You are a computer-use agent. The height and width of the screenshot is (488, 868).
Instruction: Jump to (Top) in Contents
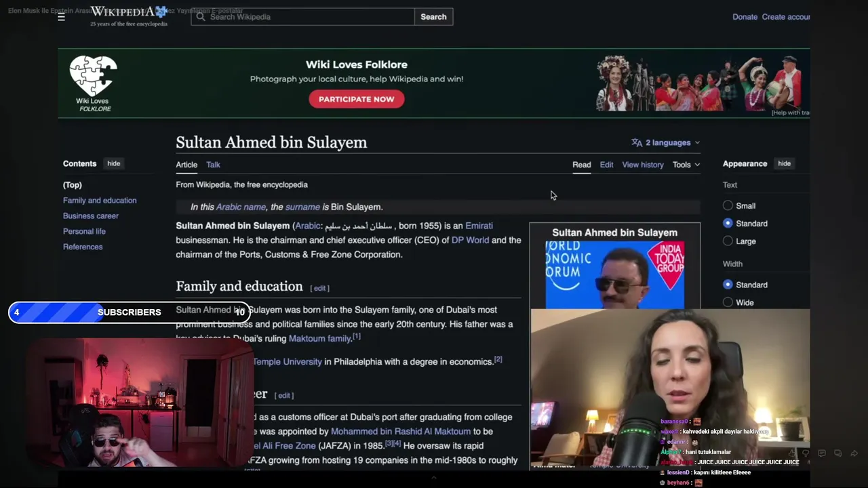pos(73,185)
